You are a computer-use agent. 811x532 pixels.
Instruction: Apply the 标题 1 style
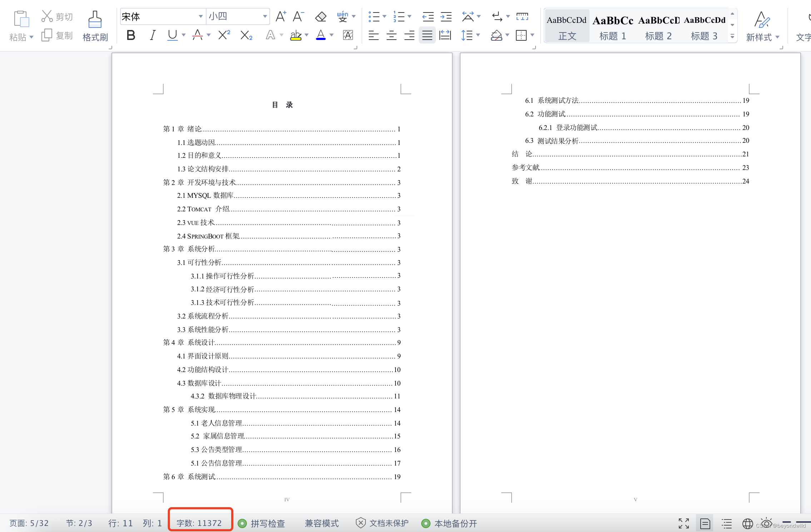pyautogui.click(x=612, y=26)
